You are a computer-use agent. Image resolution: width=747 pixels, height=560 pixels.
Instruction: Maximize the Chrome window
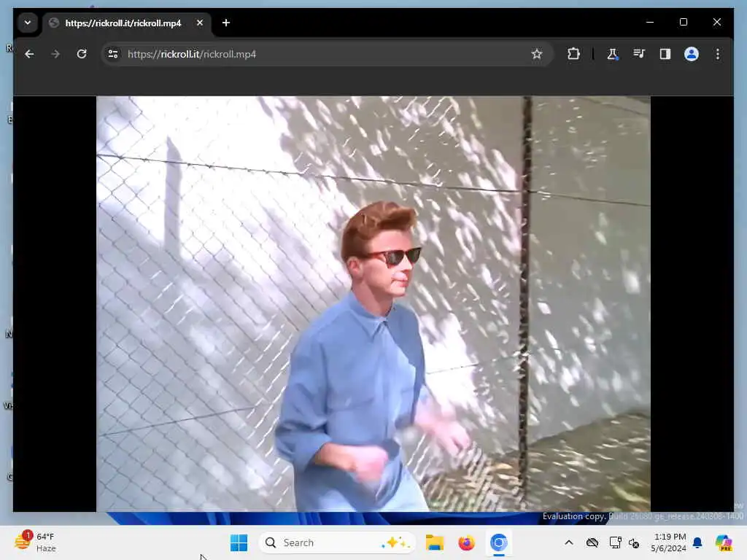683,22
